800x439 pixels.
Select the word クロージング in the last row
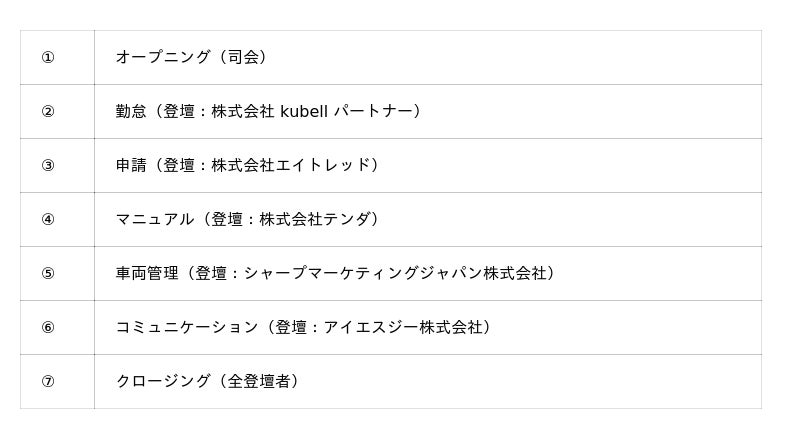pyautogui.click(x=163, y=382)
